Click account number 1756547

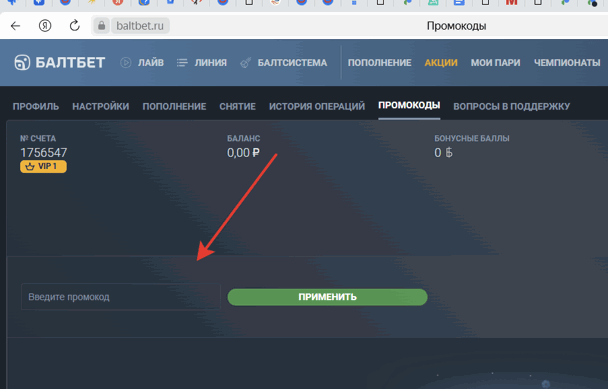click(44, 152)
